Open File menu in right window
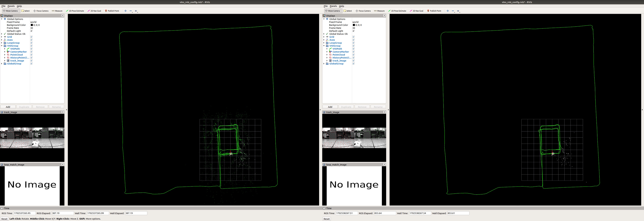 click(326, 6)
